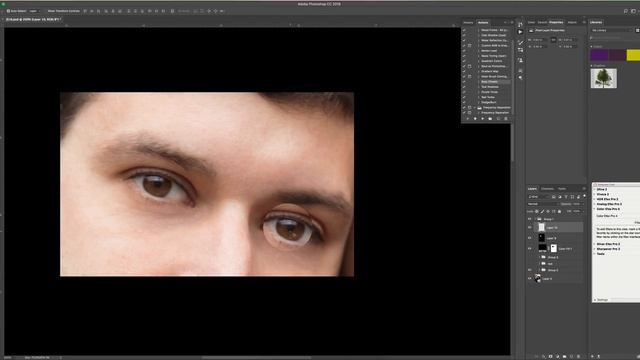Filter layers by type (T) icon

pyautogui.click(x=566, y=197)
